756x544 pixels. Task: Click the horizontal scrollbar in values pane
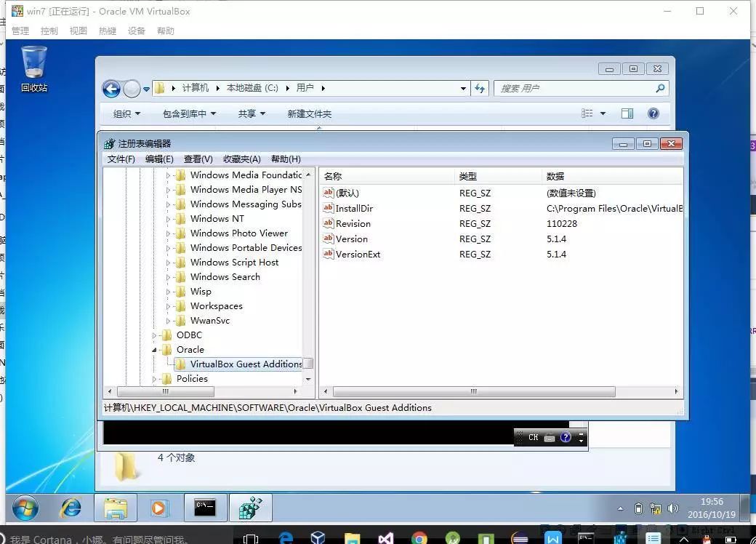click(x=472, y=391)
